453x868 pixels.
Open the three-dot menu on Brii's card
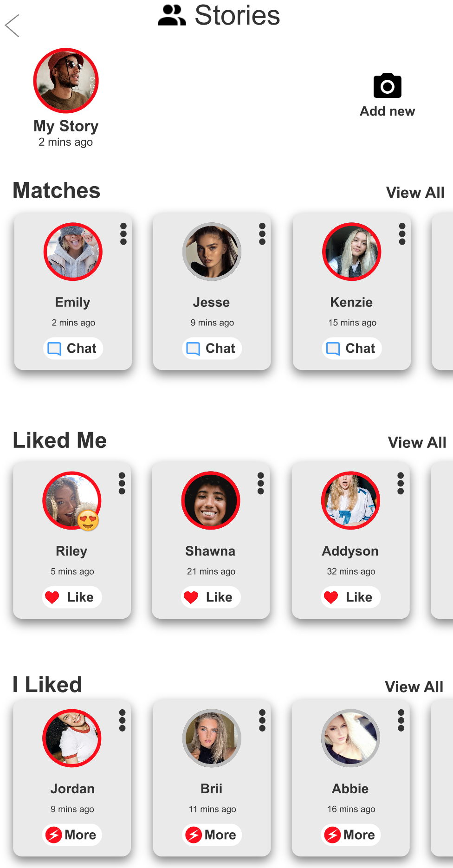[262, 720]
